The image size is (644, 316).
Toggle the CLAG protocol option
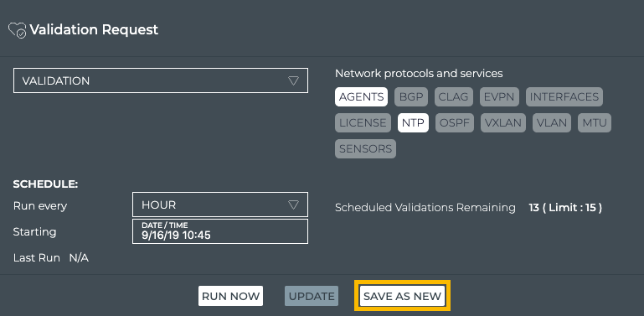click(453, 97)
